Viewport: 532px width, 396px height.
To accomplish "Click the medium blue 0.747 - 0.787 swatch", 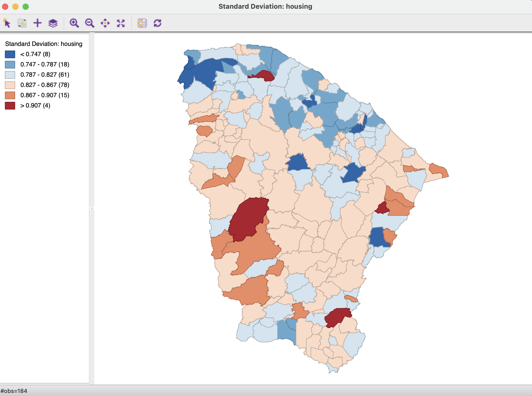I will pos(10,64).
